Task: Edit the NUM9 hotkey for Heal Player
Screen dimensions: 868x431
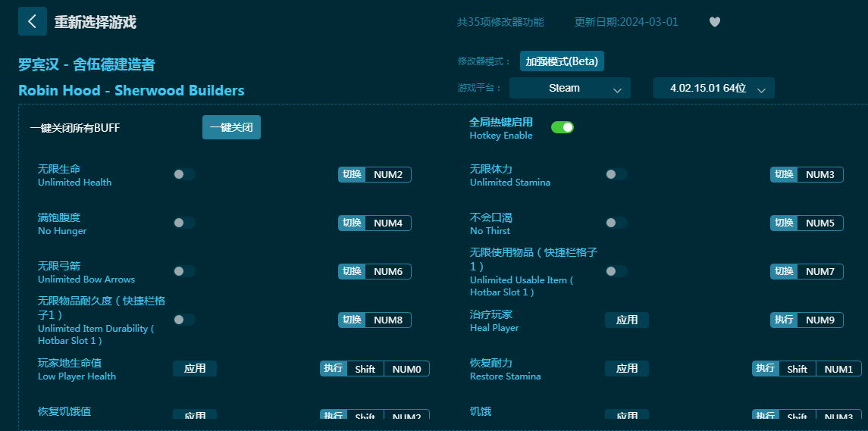Action: coord(819,320)
